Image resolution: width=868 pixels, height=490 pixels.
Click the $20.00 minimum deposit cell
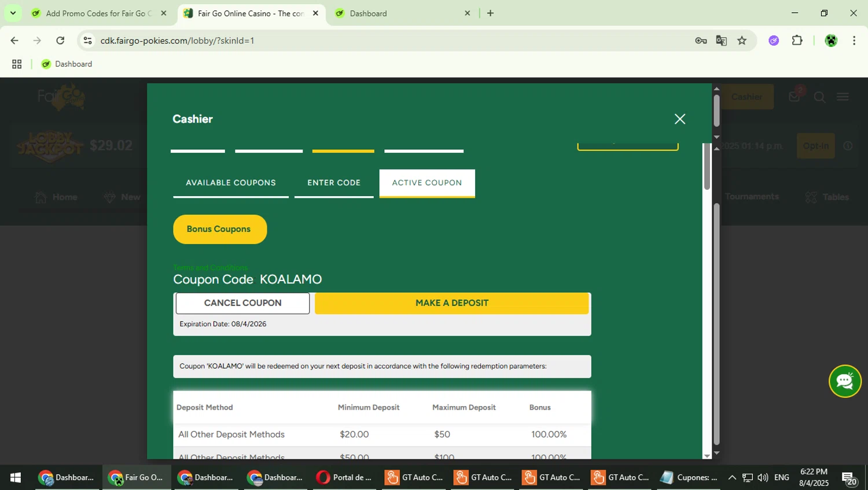(354, 434)
